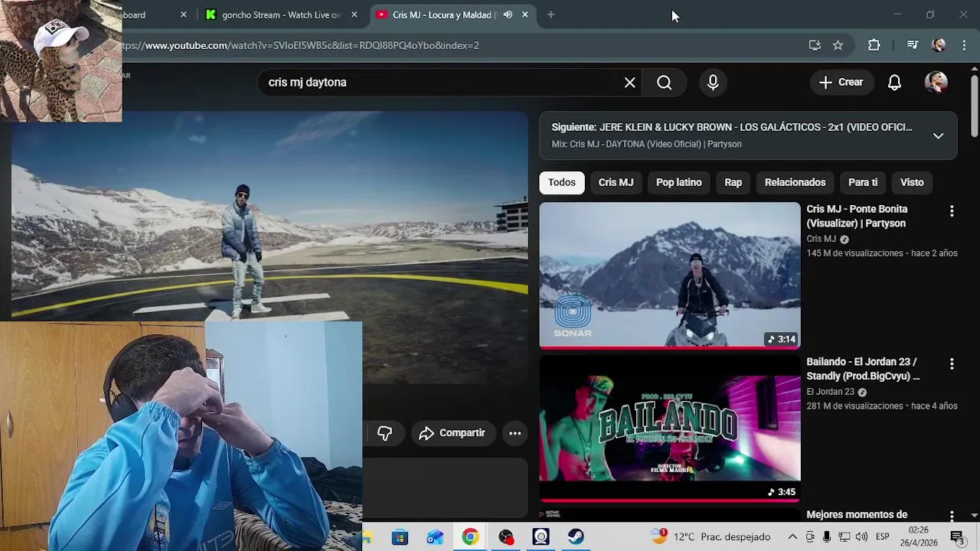This screenshot has width=980, height=551.
Task: Click Mejores momentos de video title
Action: pos(857,515)
